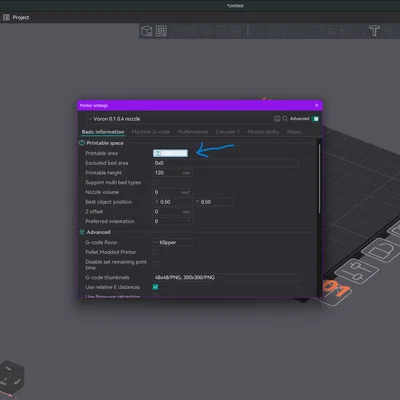The image size is (400, 400).
Task: Click the Best object position X field
Action: 172,202
